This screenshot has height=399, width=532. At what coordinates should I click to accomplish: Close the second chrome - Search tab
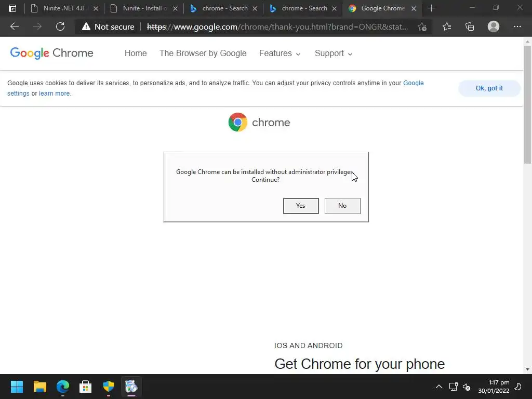tap(334, 8)
